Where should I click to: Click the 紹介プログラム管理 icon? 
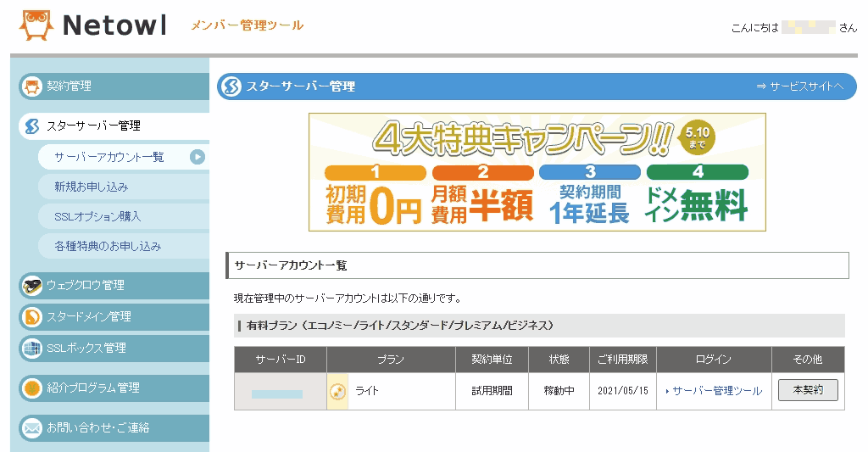(x=32, y=388)
